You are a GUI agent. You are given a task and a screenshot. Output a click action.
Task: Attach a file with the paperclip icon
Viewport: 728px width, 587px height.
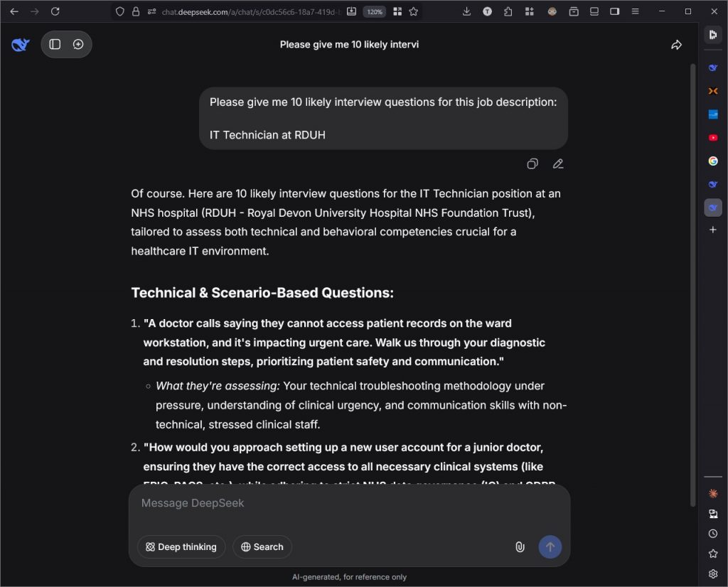click(x=520, y=546)
